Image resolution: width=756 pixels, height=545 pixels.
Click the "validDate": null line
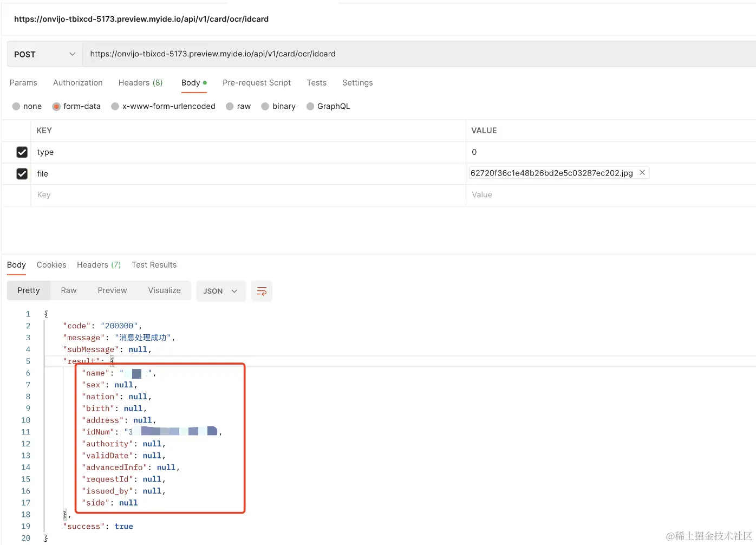pyautogui.click(x=124, y=456)
